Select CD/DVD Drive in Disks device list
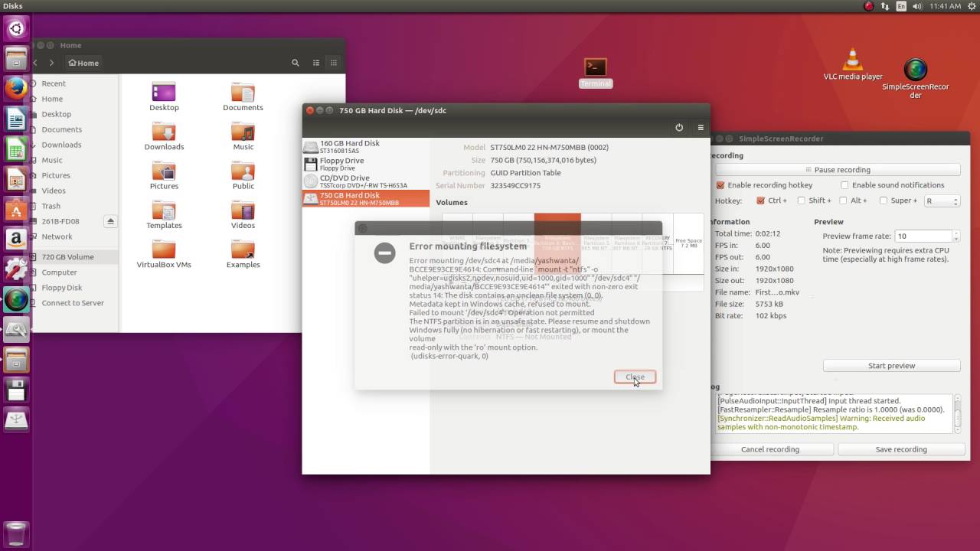Viewport: 980px width, 551px height. tap(366, 181)
